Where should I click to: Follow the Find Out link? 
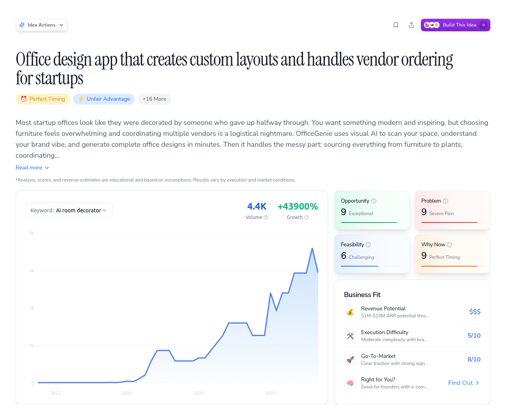463,383
